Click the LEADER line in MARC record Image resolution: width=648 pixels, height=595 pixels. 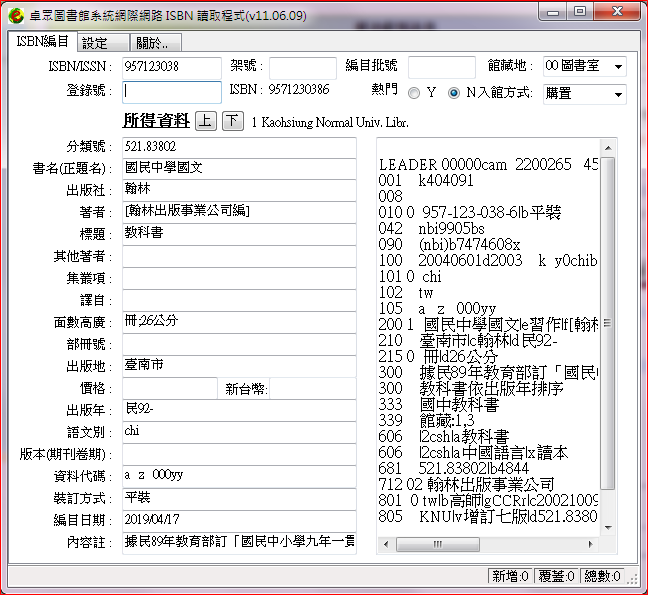[x=488, y=164]
